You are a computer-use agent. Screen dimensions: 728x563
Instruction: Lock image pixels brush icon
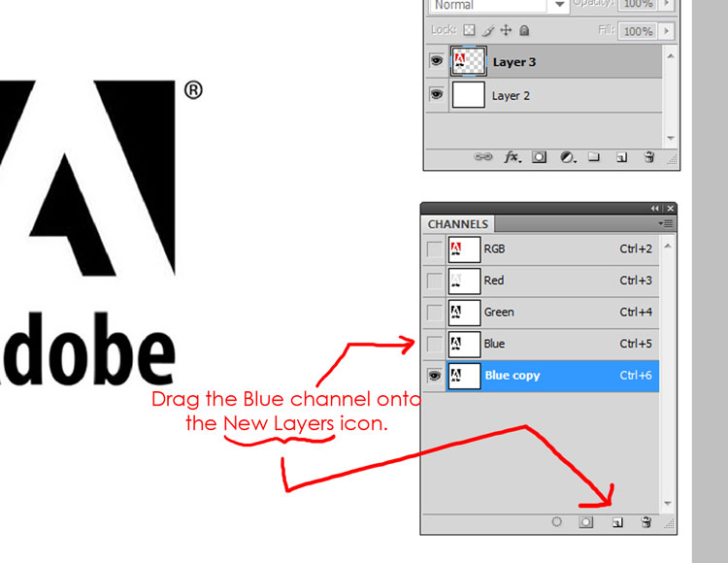pos(488,31)
